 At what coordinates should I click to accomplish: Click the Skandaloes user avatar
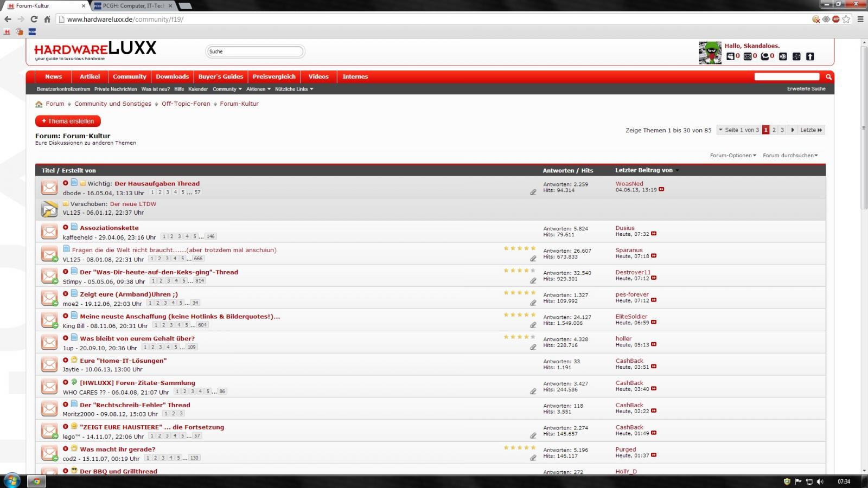click(710, 53)
